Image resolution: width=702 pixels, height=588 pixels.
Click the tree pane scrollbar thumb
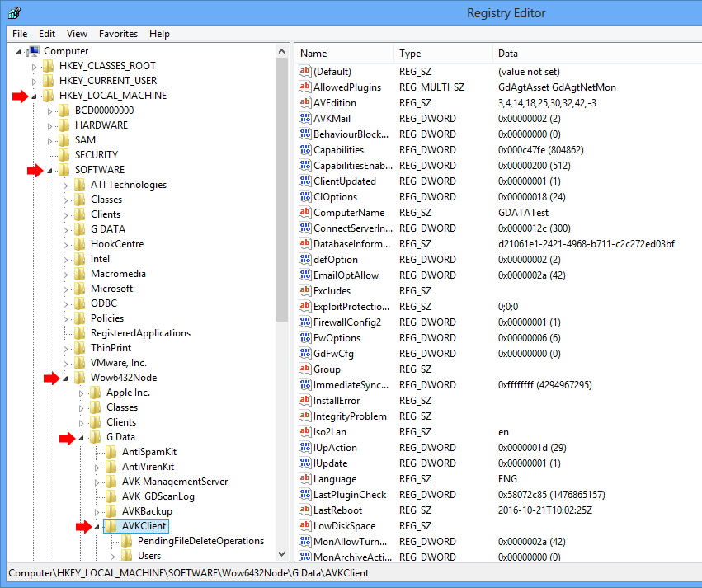(281, 190)
